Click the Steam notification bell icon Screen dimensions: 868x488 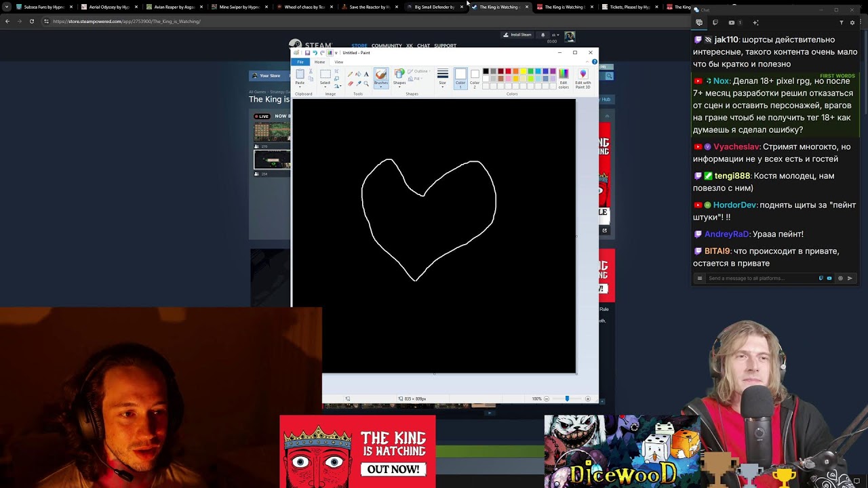pyautogui.click(x=542, y=35)
